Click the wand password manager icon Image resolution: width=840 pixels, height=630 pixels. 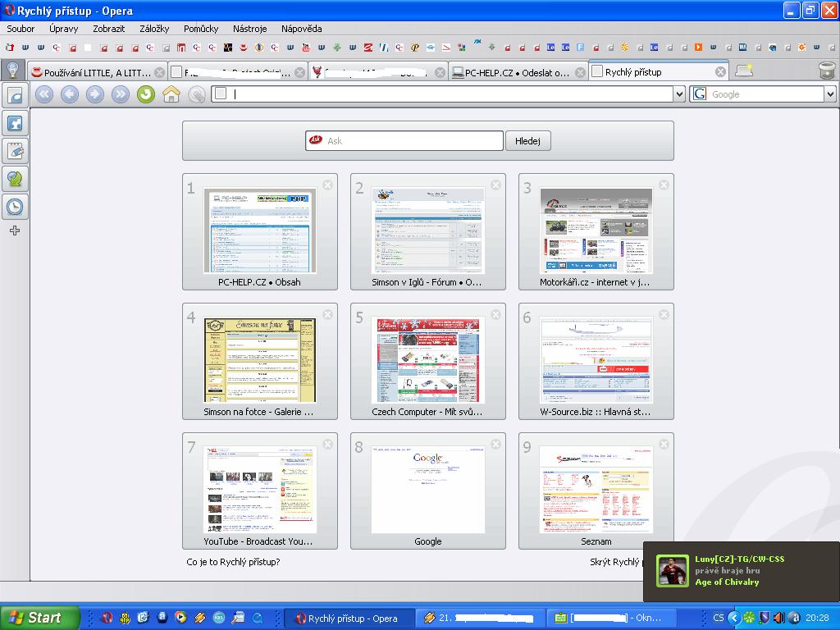click(197, 95)
